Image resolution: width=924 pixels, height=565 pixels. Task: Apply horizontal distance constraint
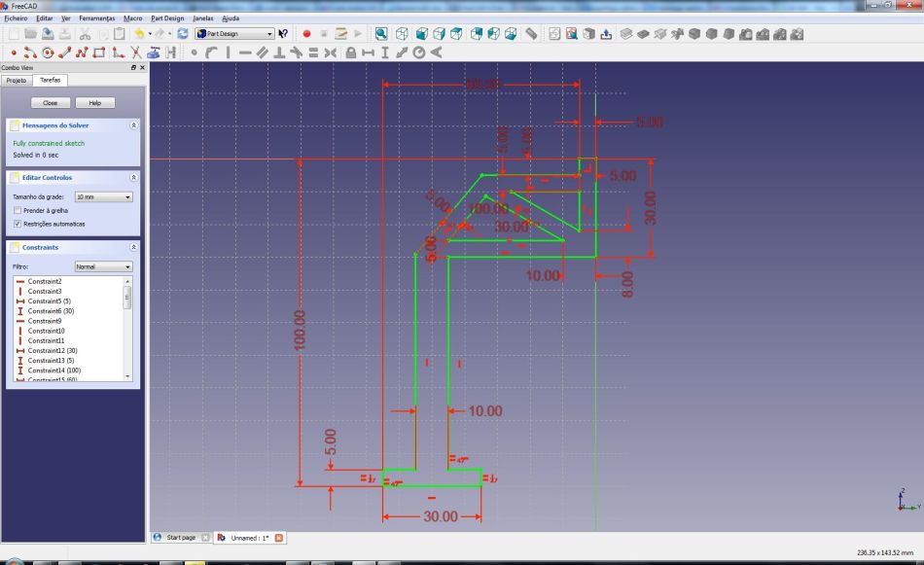368,53
